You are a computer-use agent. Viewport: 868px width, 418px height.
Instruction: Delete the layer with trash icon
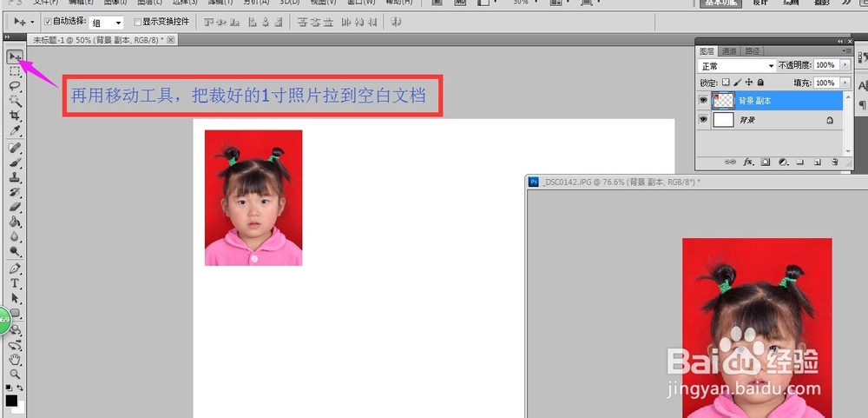(834, 163)
